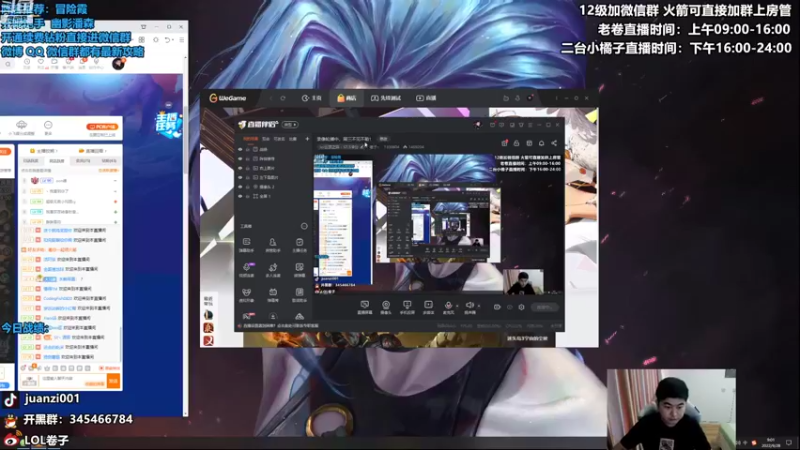Click the start-live button in streaming tool

(544, 307)
